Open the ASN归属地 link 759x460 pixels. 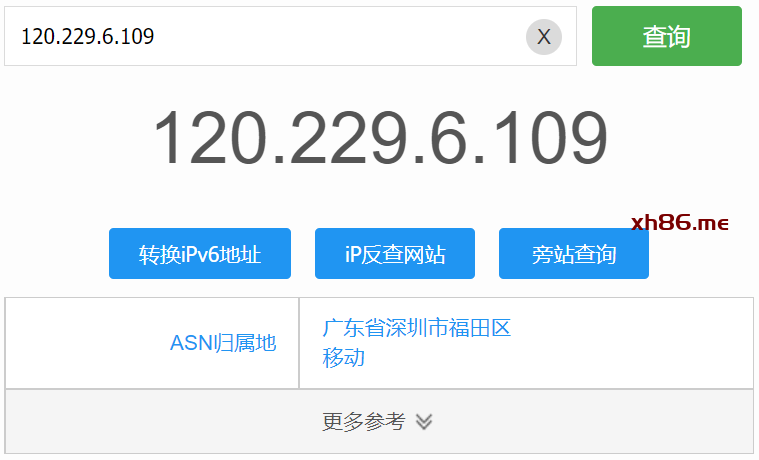coord(223,343)
